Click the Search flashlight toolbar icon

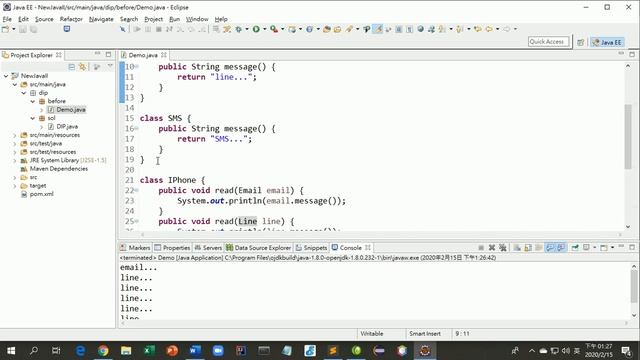click(349, 29)
